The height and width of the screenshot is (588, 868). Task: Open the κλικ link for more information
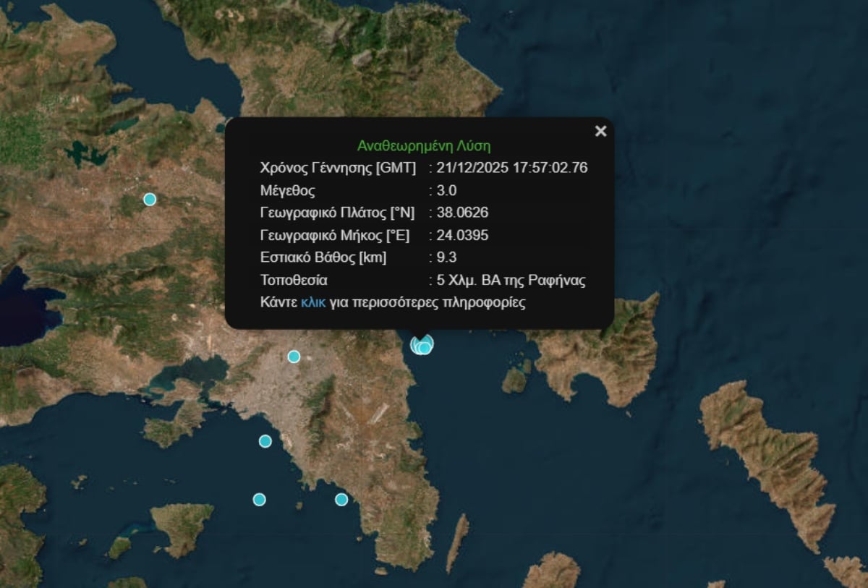tap(311, 303)
